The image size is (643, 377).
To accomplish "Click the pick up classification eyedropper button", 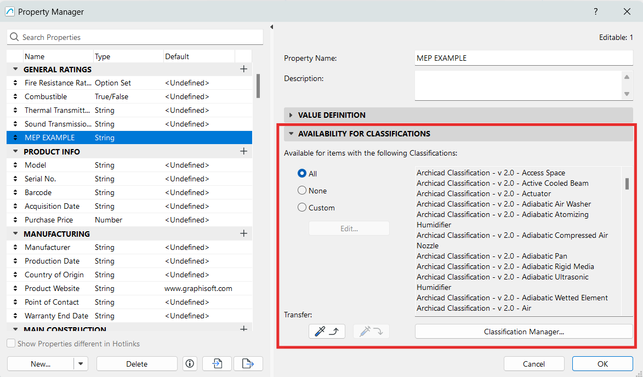I will (x=327, y=331).
